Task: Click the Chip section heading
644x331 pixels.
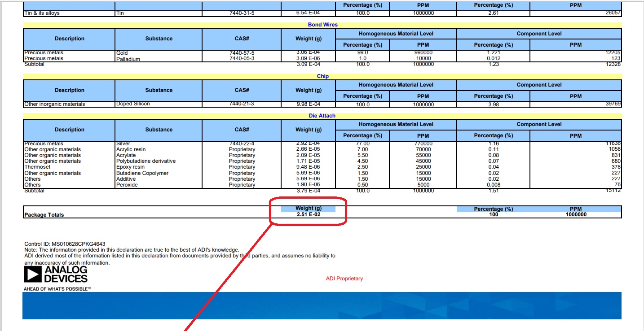Action: coord(322,76)
